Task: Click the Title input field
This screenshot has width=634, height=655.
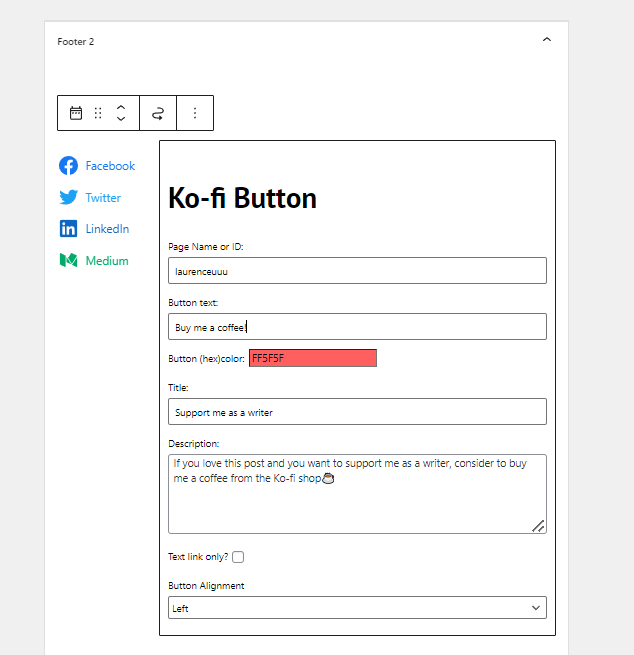Action: pos(357,412)
